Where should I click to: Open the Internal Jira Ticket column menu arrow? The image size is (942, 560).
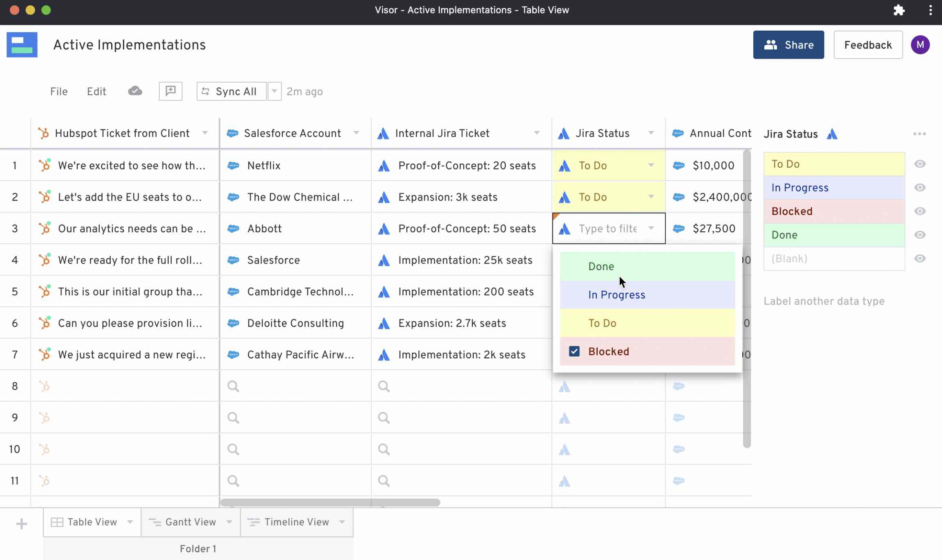pos(537,133)
